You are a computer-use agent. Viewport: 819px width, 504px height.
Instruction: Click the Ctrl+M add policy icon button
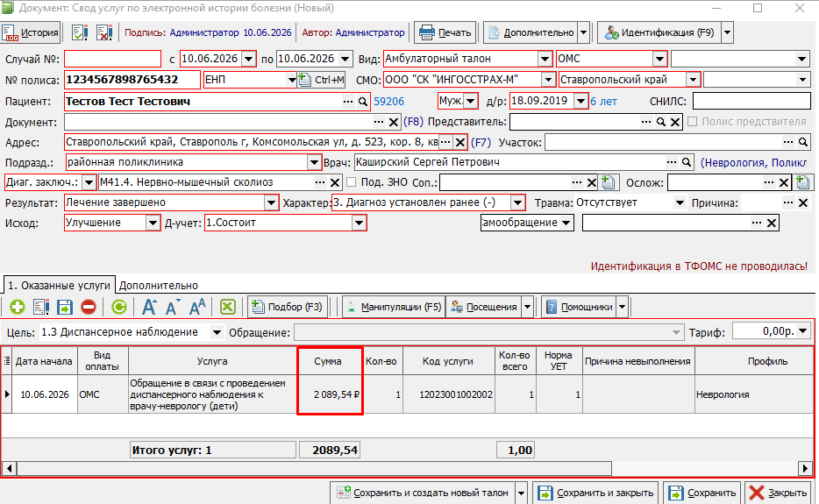pos(321,80)
